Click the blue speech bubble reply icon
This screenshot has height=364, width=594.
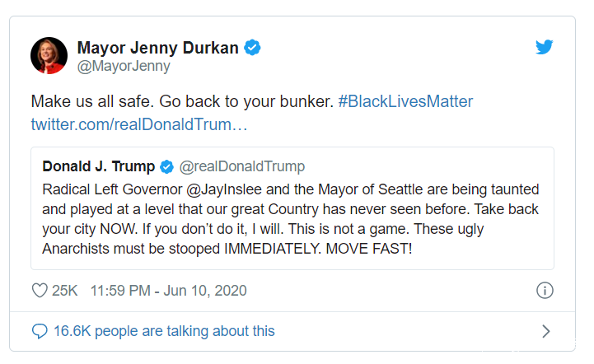40,331
